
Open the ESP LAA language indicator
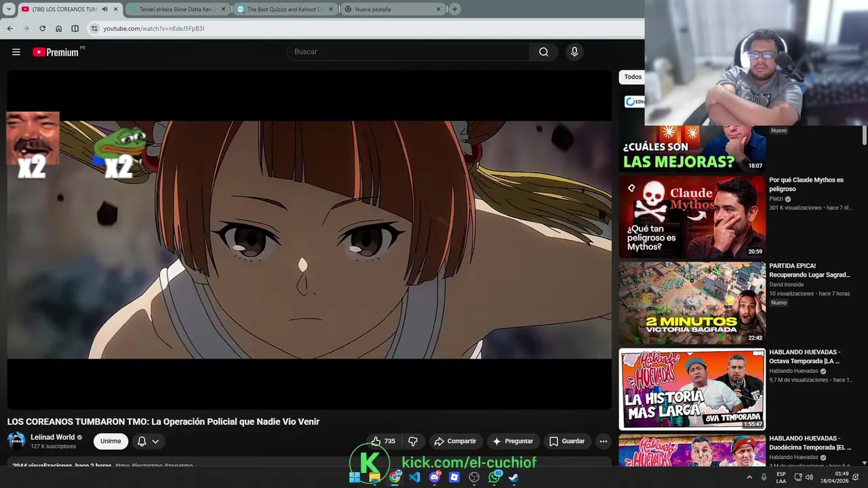pos(781,477)
